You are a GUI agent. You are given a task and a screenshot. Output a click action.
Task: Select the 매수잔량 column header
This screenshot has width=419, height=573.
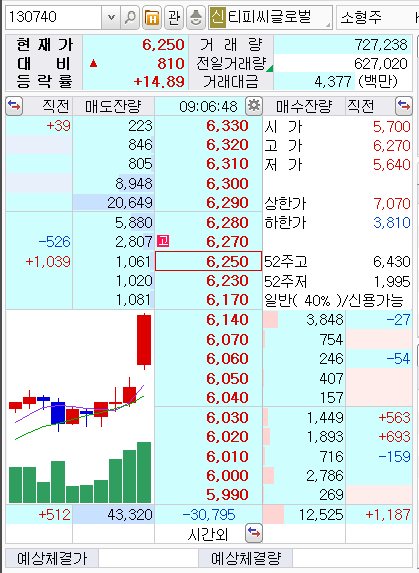[x=304, y=106]
